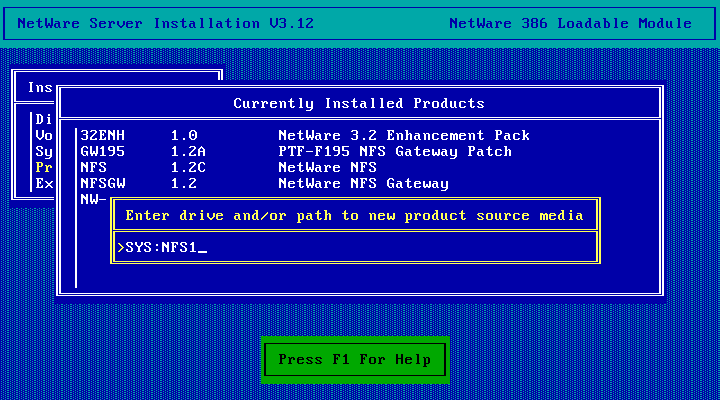
Task: Click the NFS product name in the NetWare NFS row
Action: click(94, 168)
